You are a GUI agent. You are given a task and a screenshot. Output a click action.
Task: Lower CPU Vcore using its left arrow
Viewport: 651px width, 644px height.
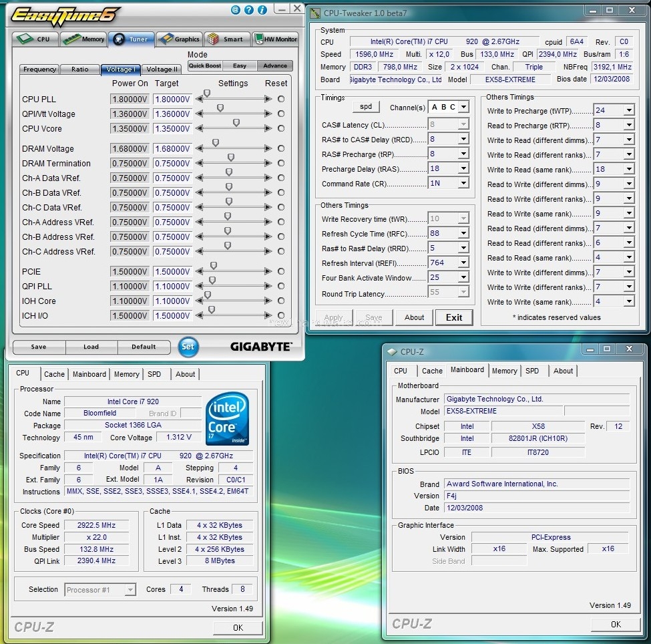click(199, 129)
